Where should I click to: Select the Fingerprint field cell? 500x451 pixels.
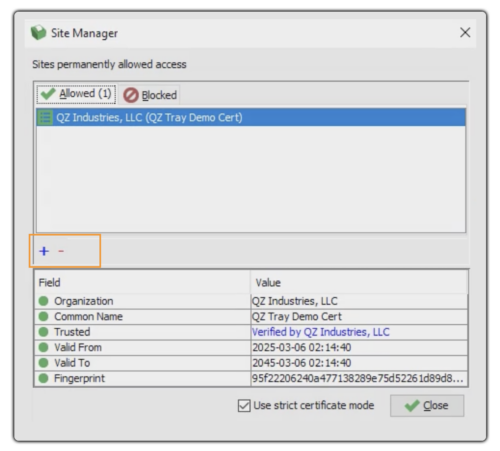142,378
